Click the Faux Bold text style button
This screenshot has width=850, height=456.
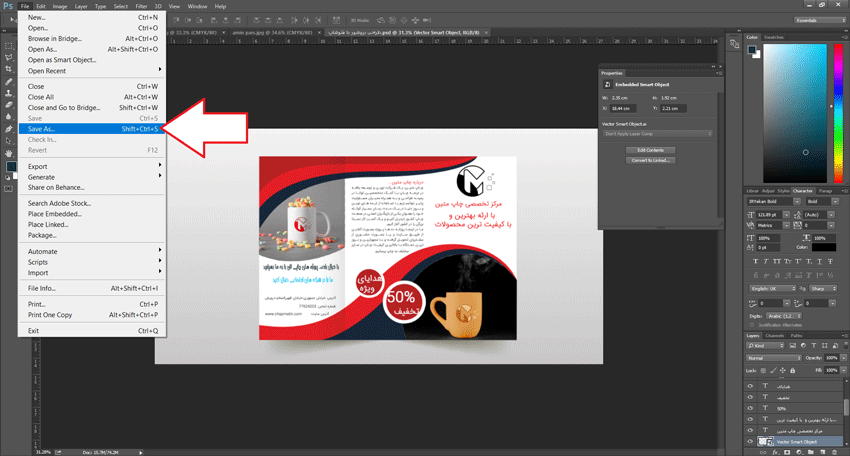tap(755, 261)
